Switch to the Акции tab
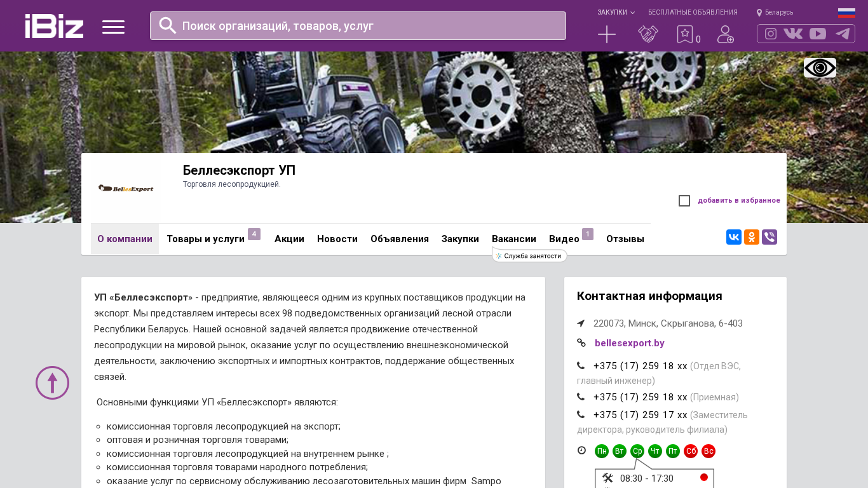868x488 pixels. pos(289,239)
